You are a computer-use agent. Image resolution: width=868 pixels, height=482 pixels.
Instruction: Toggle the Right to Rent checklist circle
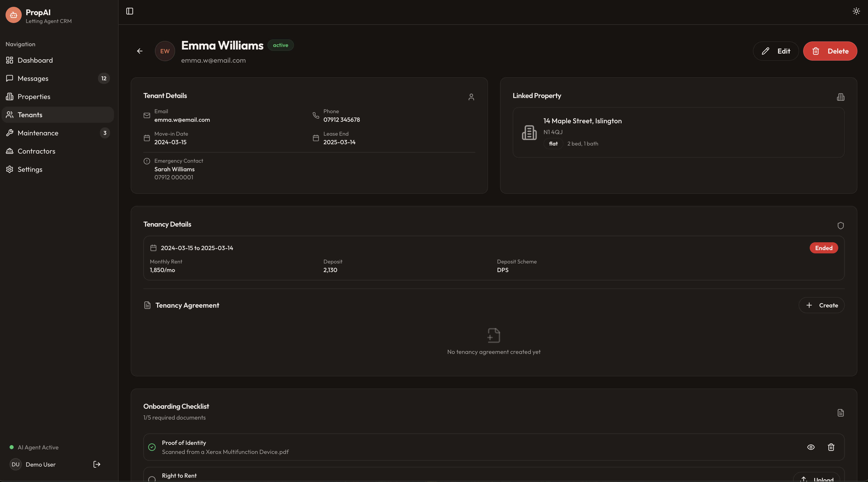tap(152, 479)
